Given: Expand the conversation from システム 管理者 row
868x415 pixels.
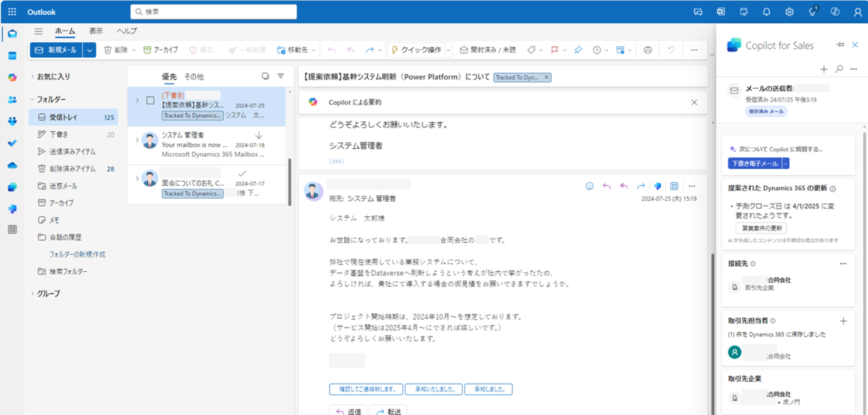Looking at the screenshot, I should point(137,140).
